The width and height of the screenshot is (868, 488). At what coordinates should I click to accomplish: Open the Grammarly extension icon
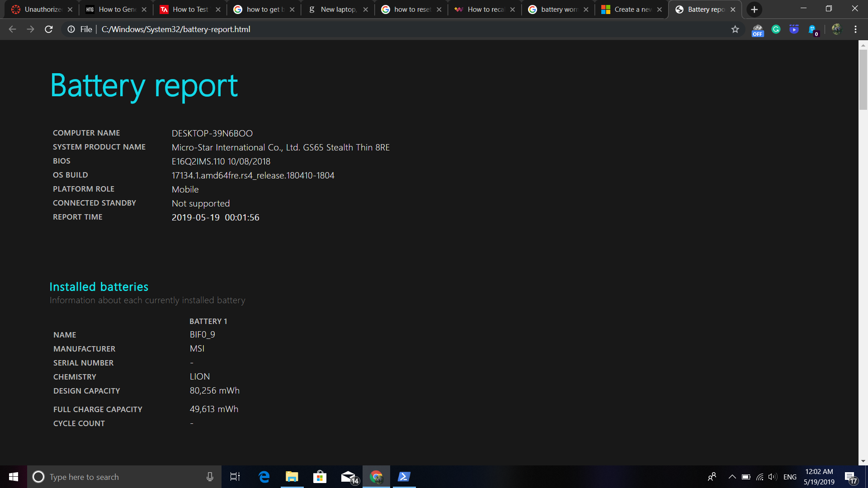(x=776, y=29)
